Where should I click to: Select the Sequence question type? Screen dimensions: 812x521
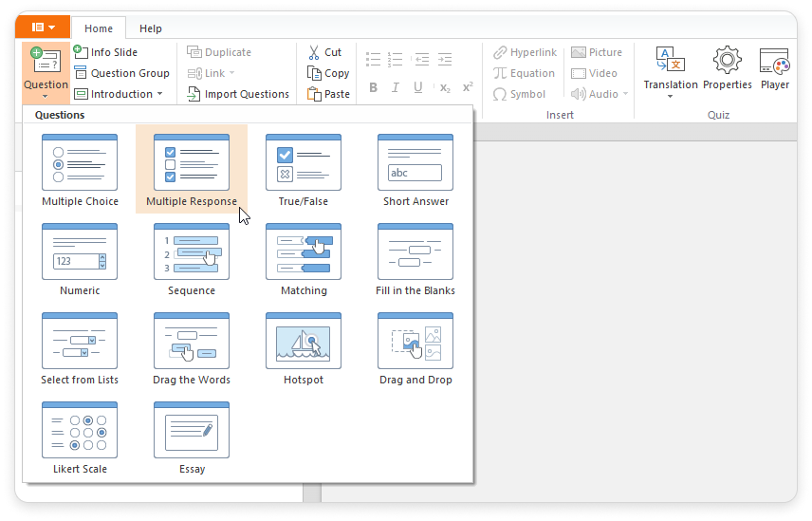(192, 259)
